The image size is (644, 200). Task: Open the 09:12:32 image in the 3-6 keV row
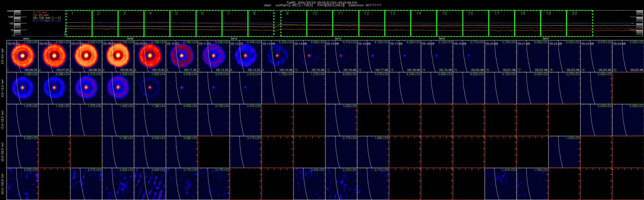(245, 56)
